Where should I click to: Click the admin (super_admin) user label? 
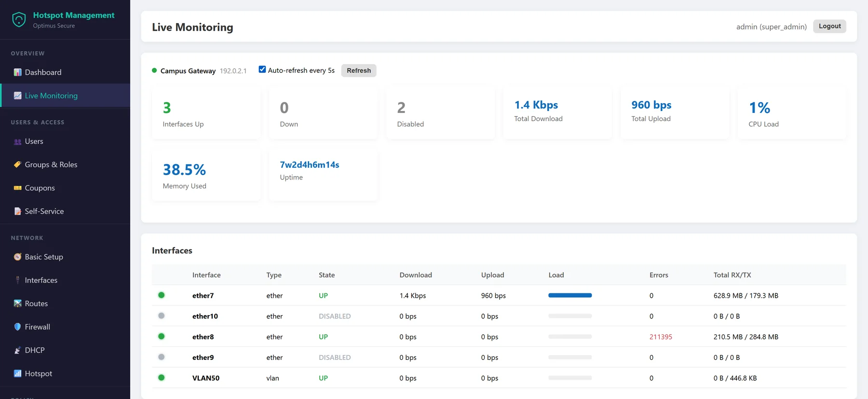coord(771,27)
